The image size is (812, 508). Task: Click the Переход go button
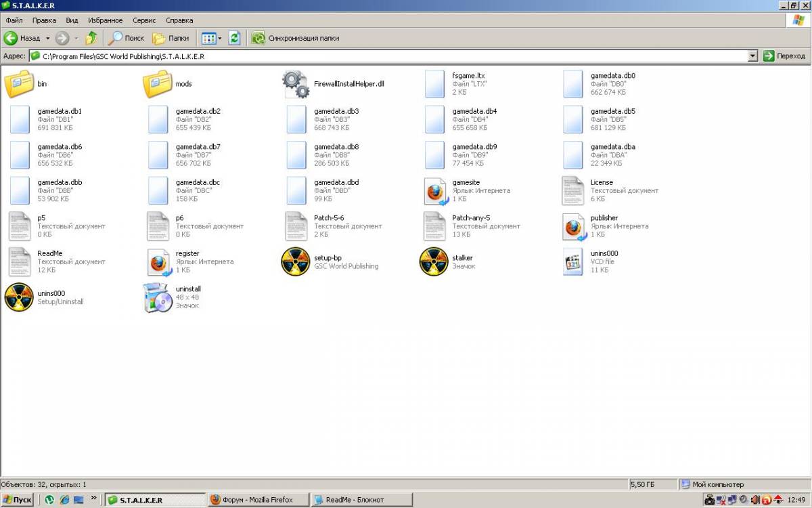[x=785, y=56]
